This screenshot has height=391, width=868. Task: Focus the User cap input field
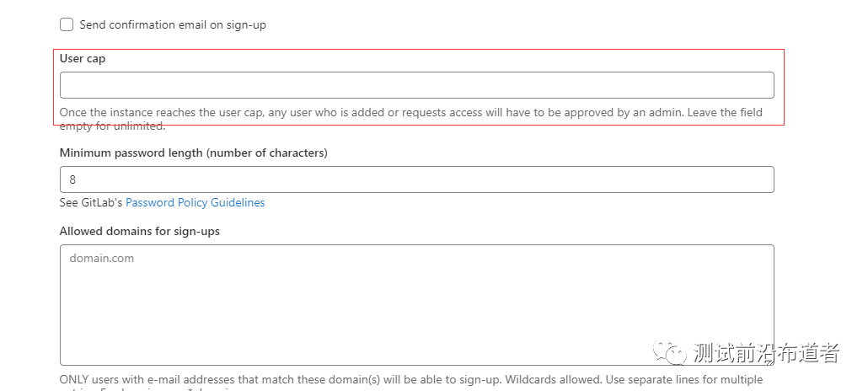pos(416,85)
